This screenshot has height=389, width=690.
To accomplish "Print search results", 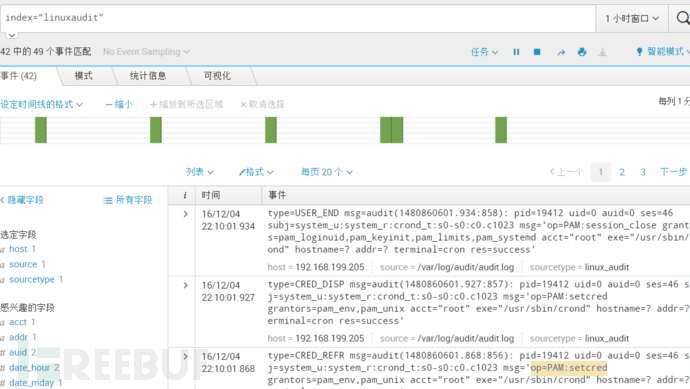I will coord(582,52).
